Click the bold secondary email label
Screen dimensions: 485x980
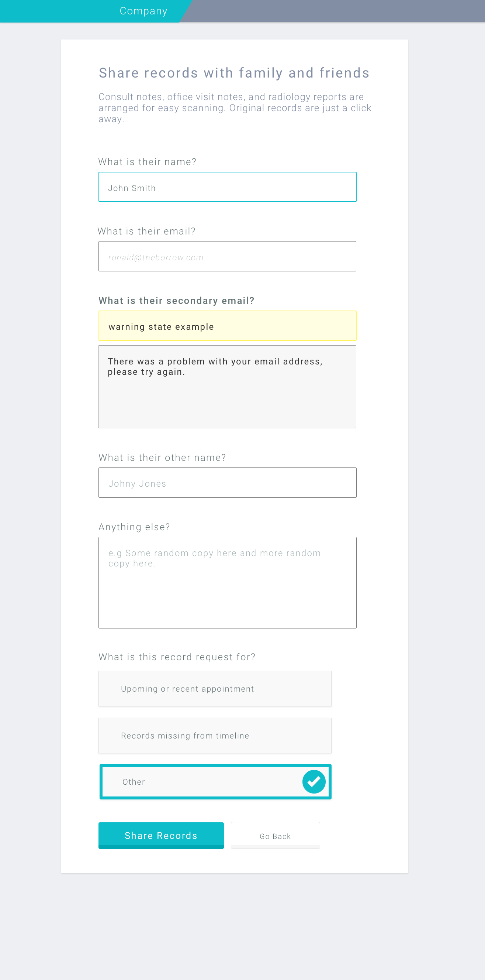click(x=176, y=301)
